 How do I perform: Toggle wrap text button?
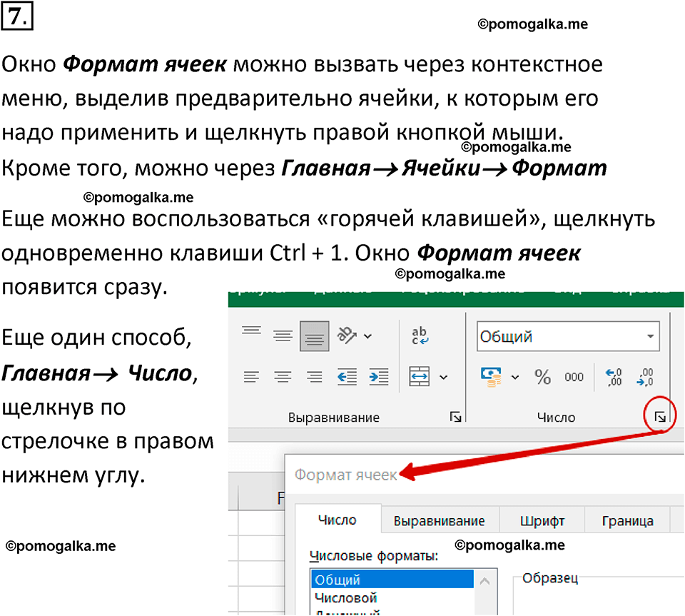coord(420,335)
